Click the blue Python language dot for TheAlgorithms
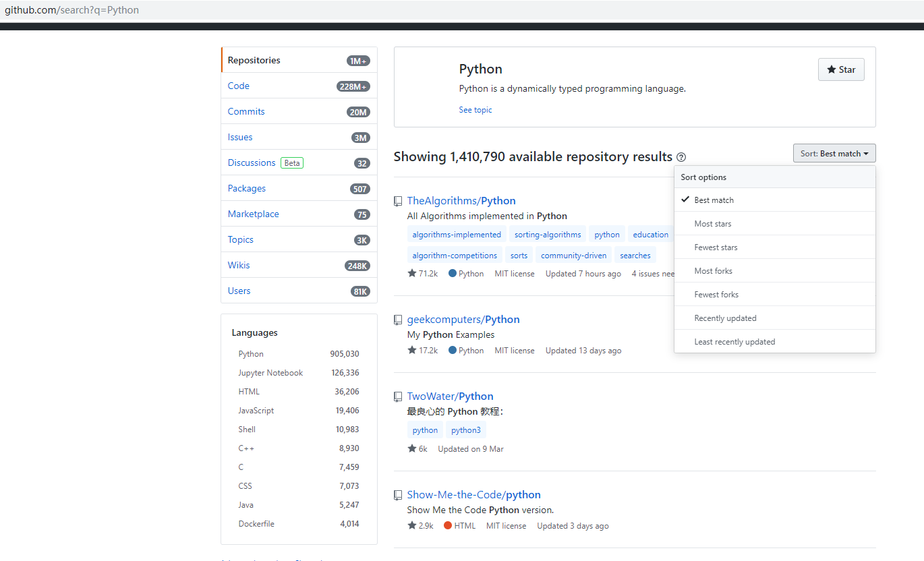This screenshot has width=924, height=561. [x=453, y=273]
